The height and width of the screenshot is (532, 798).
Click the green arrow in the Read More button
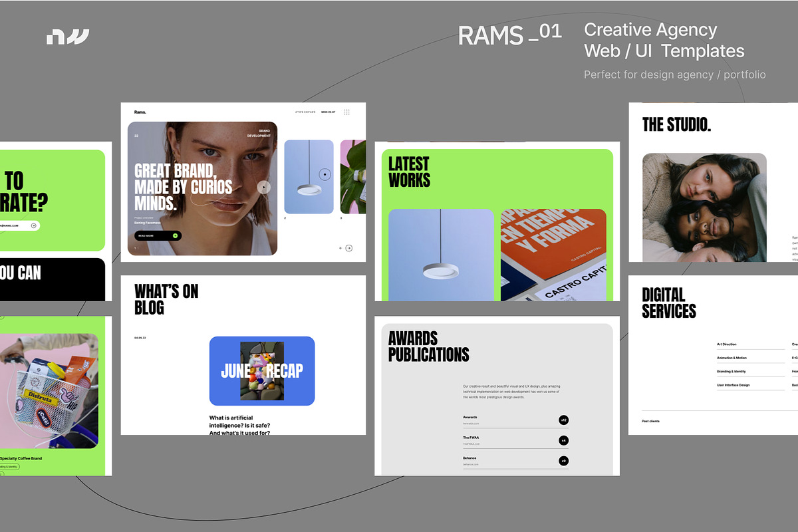[175, 235]
